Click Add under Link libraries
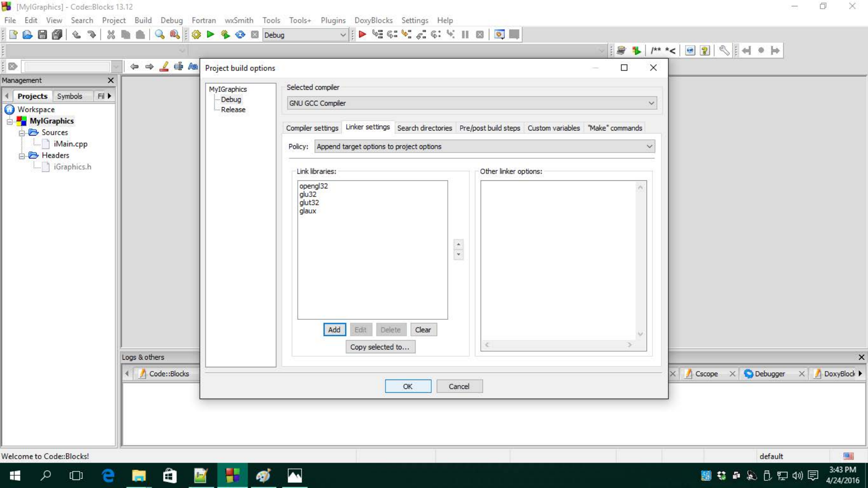The image size is (868, 488). (334, 330)
